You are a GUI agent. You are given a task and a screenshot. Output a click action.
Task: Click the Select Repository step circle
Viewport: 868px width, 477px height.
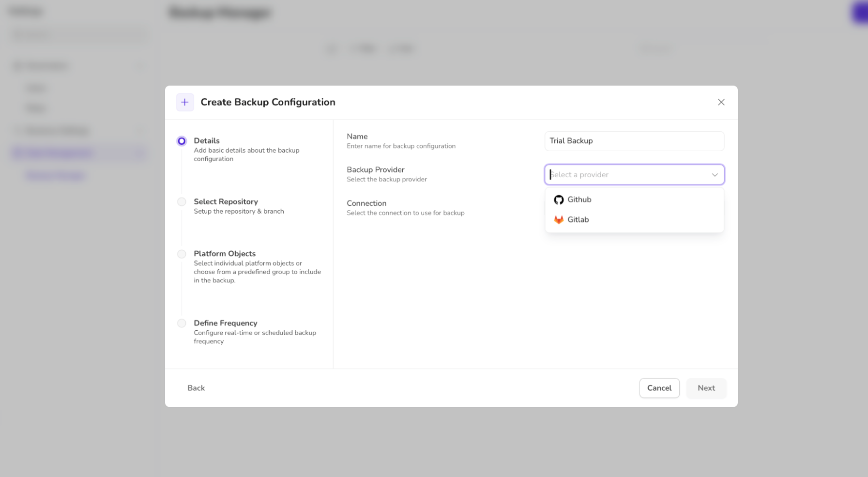pos(182,202)
